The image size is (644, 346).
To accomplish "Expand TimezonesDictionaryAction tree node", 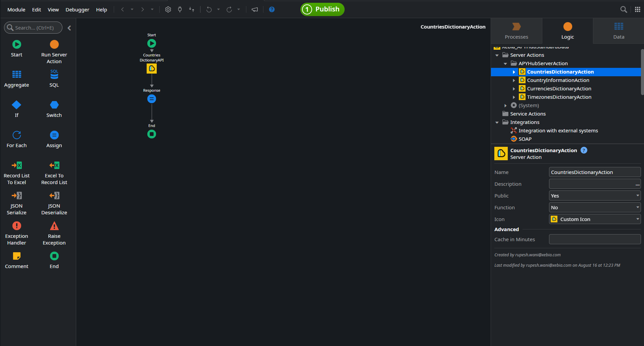I will click(514, 97).
